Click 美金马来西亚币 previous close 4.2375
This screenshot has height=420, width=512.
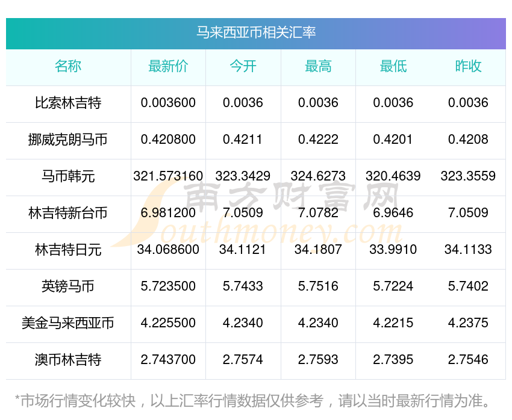click(468, 323)
